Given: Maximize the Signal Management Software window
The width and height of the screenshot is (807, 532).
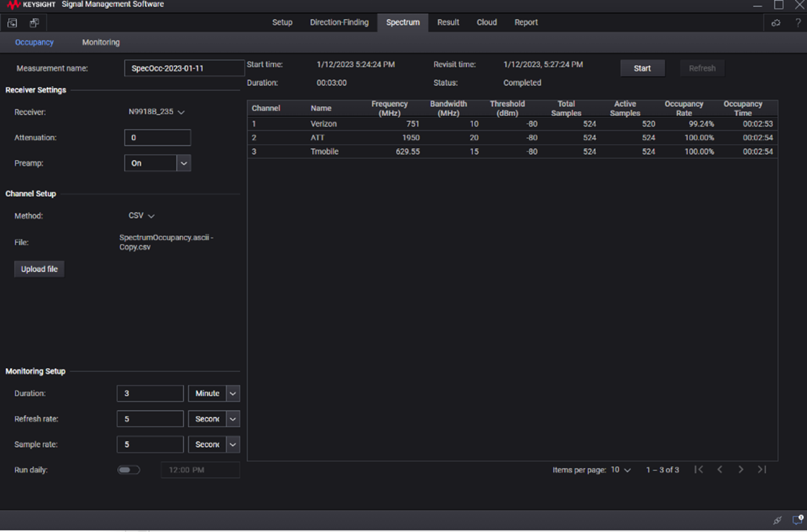Looking at the screenshot, I should point(779,5).
